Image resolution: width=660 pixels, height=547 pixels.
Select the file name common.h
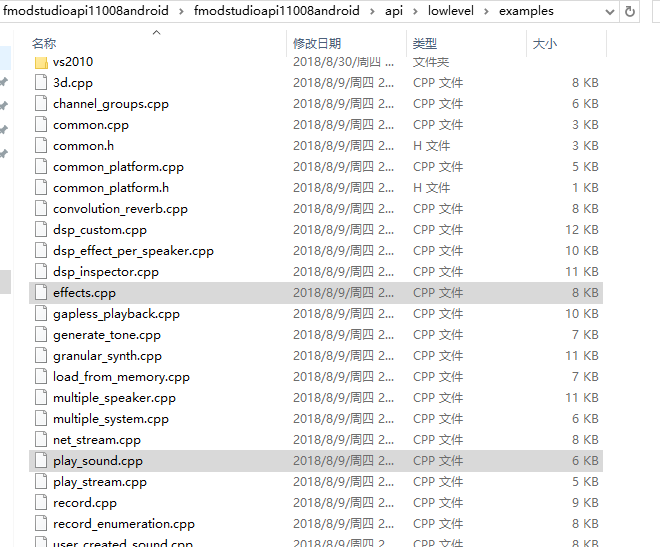(x=83, y=146)
